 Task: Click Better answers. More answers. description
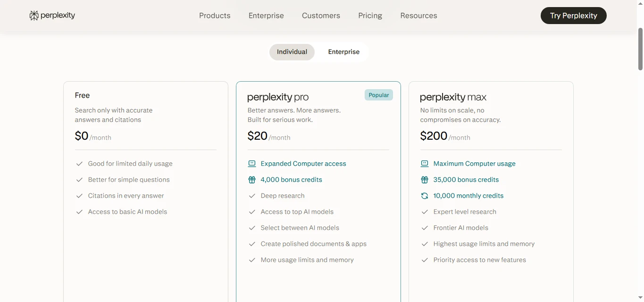coord(294,115)
